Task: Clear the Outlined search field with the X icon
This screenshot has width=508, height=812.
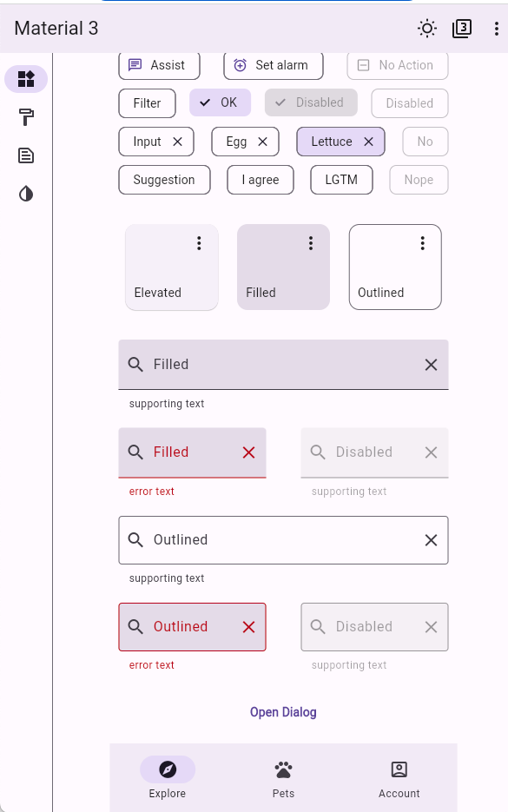Action: click(x=431, y=540)
